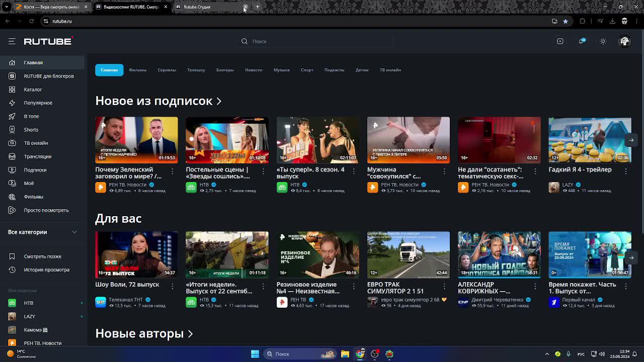Reload the page in the browser
Screen dimensions: 644x362
pos(31,21)
